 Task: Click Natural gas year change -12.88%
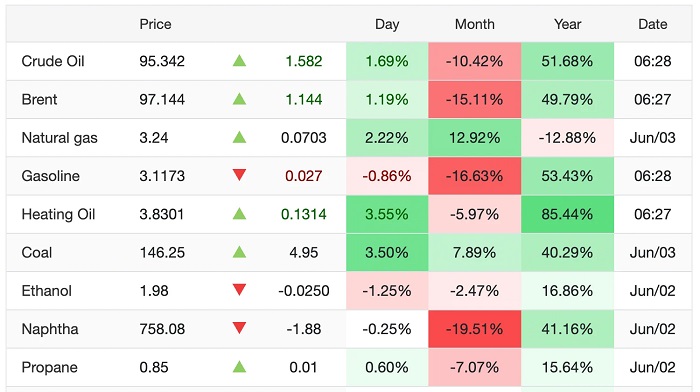tap(567, 138)
